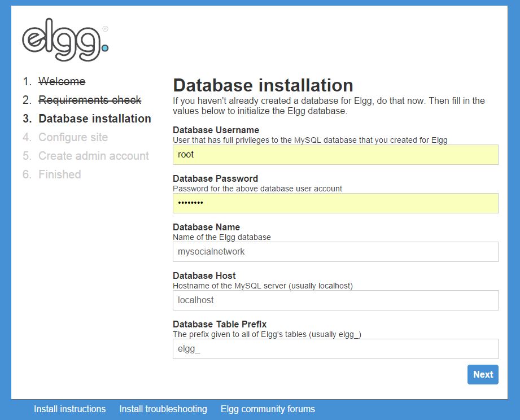Select the Database Host field with localhost
The width and height of the screenshot is (520, 420).
coord(335,300)
